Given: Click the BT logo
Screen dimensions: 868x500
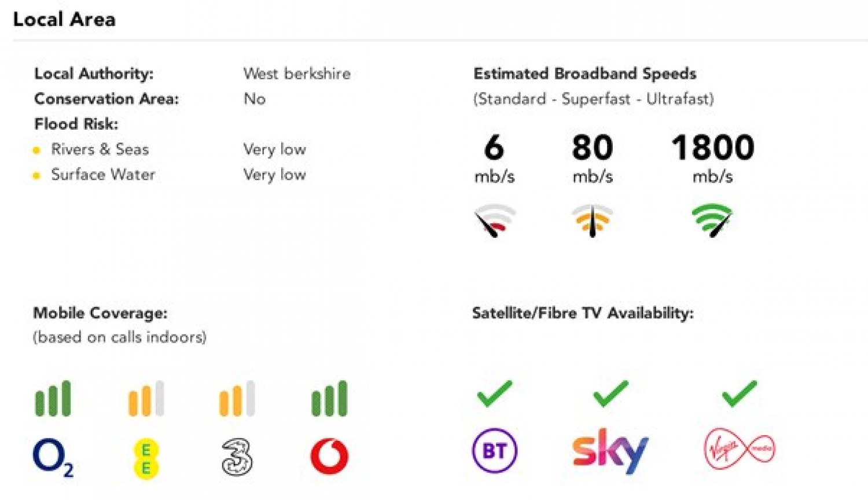Looking at the screenshot, I should tap(495, 451).
